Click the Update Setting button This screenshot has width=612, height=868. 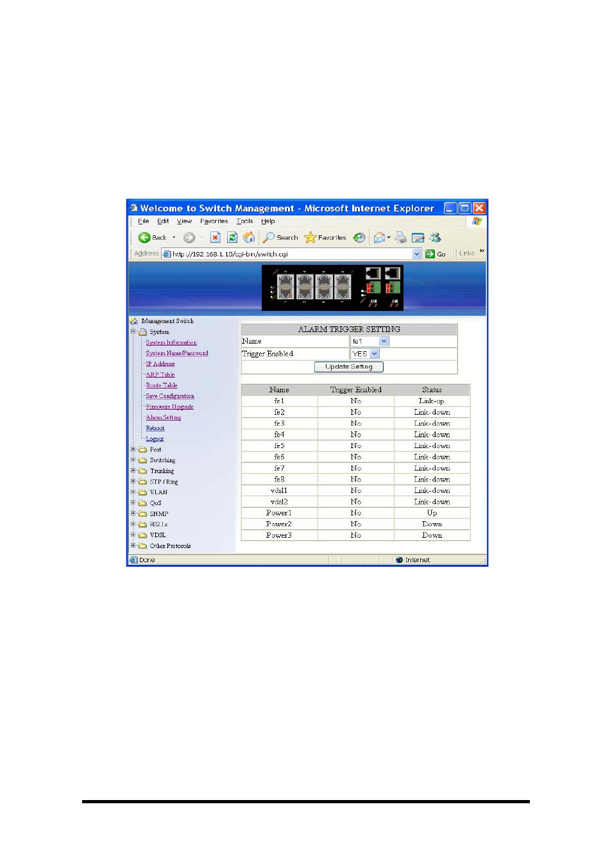click(349, 367)
